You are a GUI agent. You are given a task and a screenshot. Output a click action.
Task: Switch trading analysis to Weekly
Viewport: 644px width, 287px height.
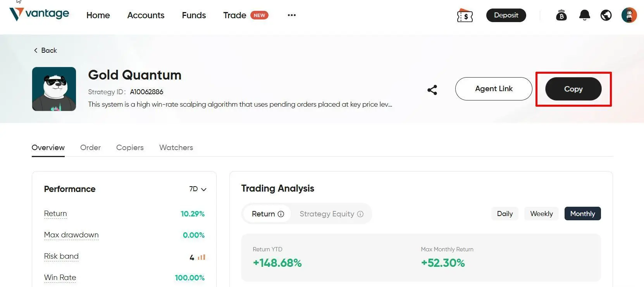(x=541, y=214)
